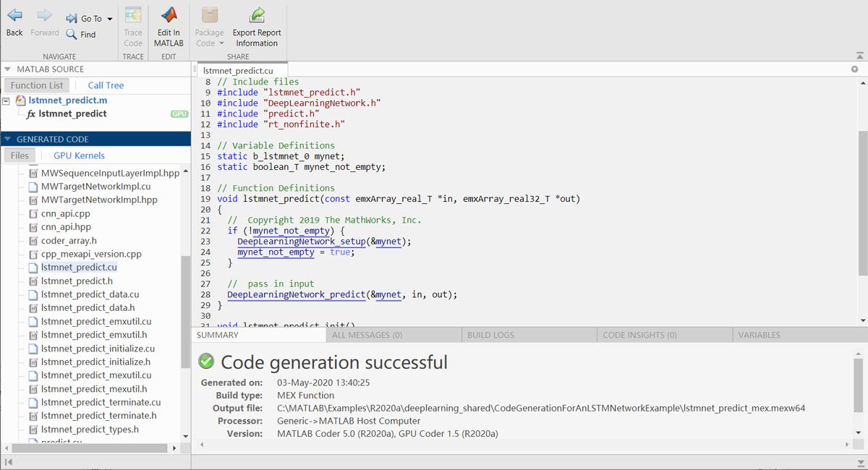Click the Back navigation arrow icon
The height and width of the screenshot is (470, 868).
click(14, 16)
